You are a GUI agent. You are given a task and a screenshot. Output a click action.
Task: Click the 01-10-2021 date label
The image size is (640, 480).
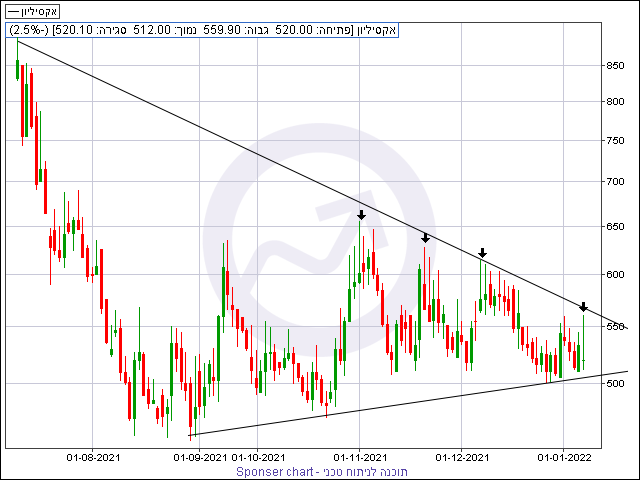pyautogui.click(x=258, y=458)
